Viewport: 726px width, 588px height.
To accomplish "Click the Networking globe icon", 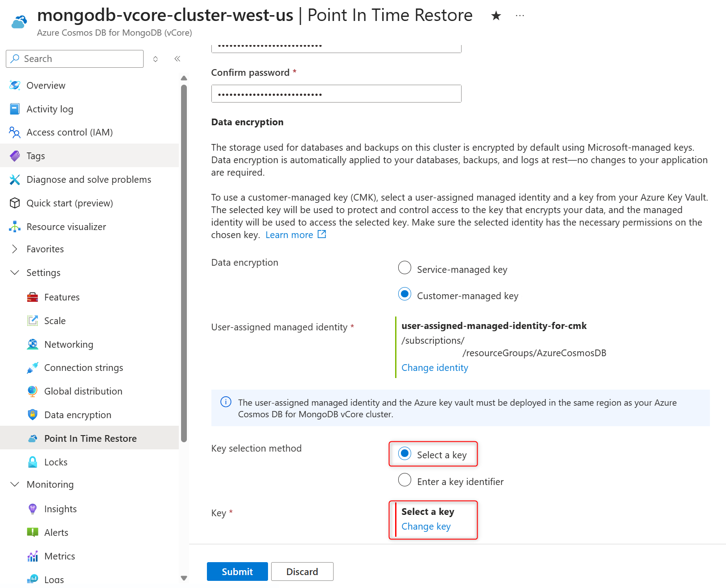I will click(33, 345).
